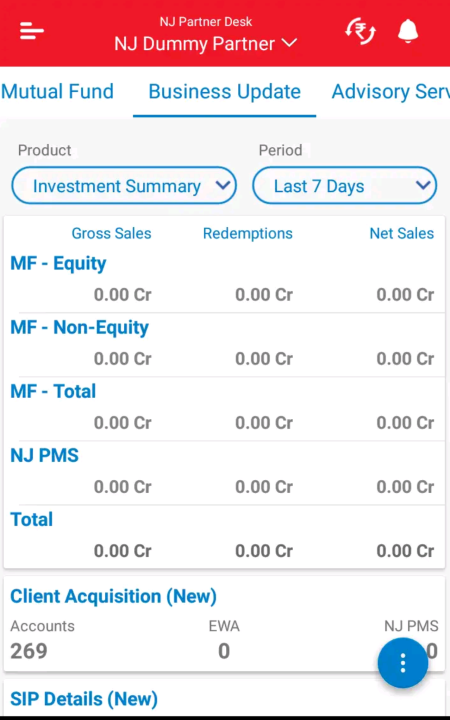The height and width of the screenshot is (720, 450).
Task: Switch to the Advisory Services tab
Action: tap(390, 91)
